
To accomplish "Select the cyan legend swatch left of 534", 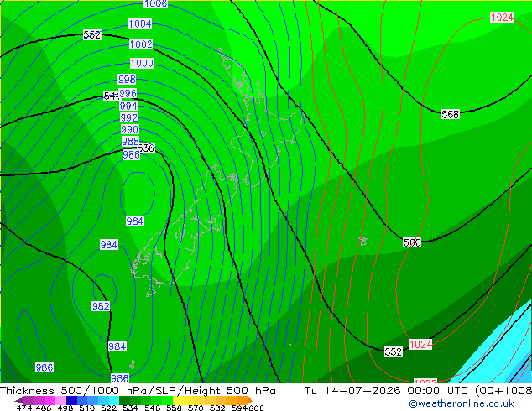I will [114, 400].
